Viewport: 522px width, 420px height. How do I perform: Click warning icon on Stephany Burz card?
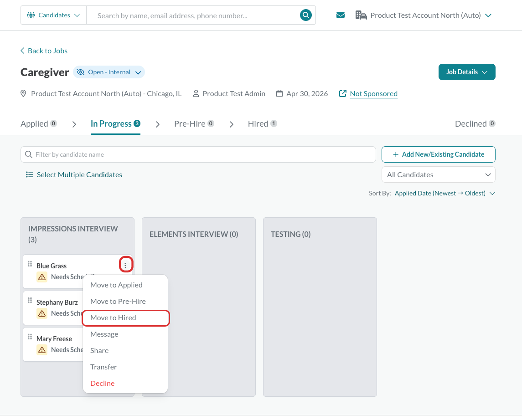coord(42,313)
